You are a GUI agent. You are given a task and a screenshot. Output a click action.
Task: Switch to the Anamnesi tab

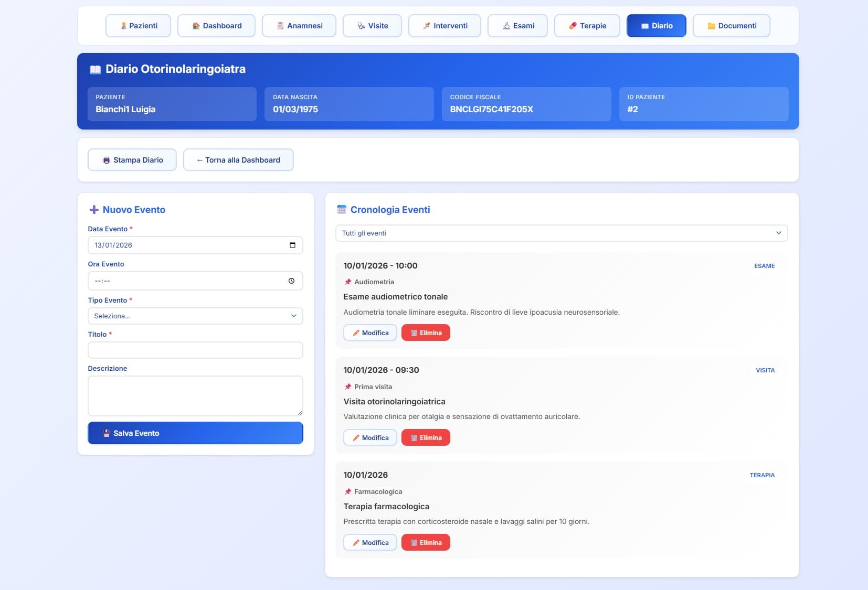[x=299, y=26]
